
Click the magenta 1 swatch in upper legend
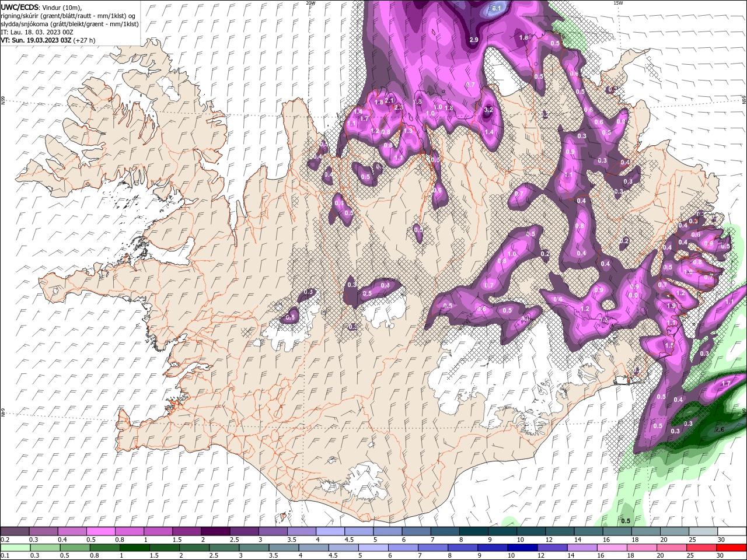158,532
